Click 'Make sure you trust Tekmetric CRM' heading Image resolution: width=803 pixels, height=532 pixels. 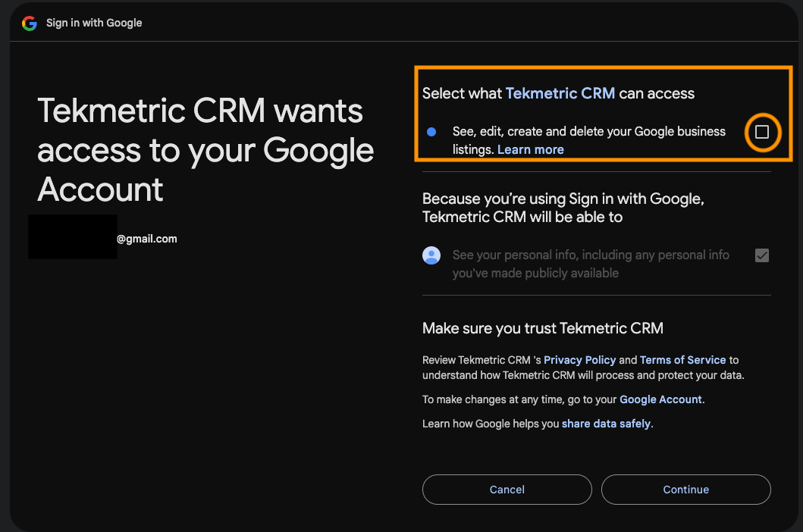tap(543, 328)
